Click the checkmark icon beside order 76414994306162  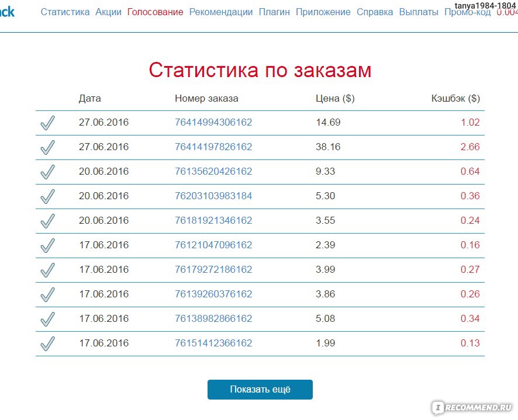tap(48, 123)
